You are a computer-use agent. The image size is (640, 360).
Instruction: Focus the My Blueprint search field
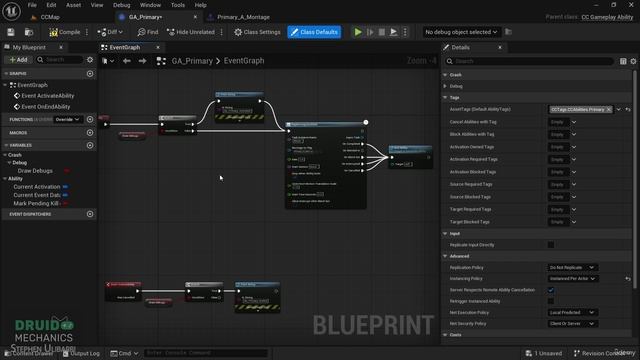(59, 60)
